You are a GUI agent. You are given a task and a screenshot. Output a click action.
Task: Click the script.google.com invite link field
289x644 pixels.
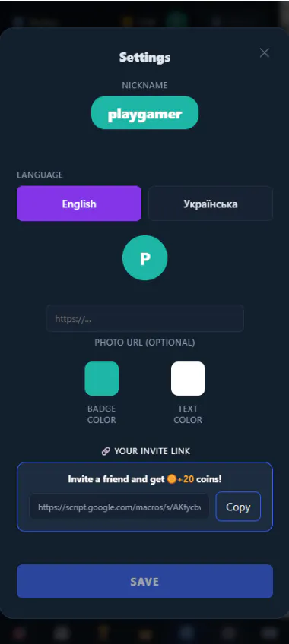tap(119, 507)
